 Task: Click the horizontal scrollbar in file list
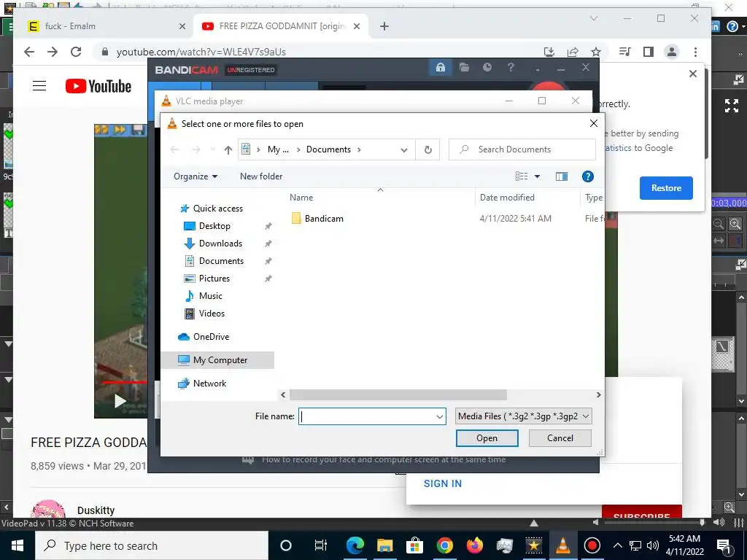(398, 394)
